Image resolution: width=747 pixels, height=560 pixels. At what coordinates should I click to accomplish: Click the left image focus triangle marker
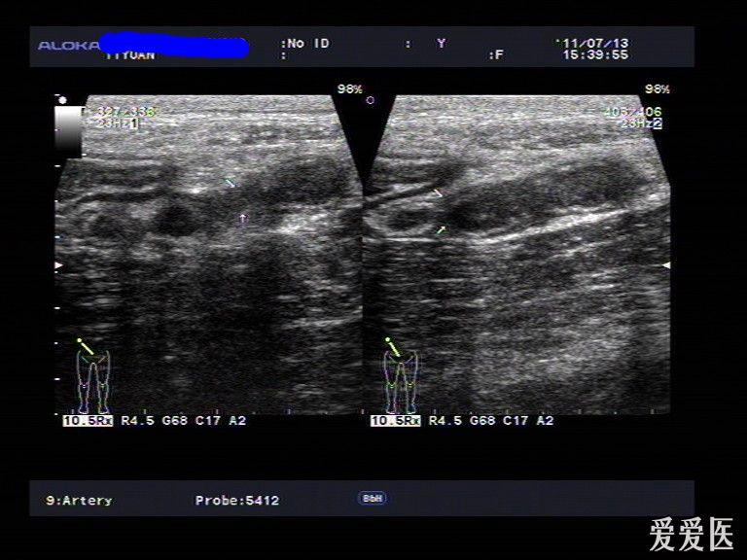(59, 264)
